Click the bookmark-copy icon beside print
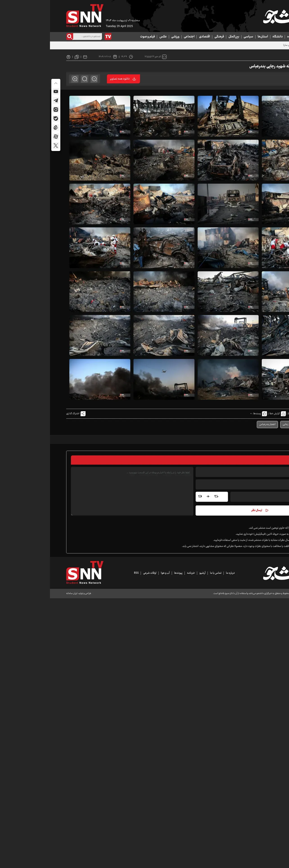Viewport: 289px width, 868px height. click(x=77, y=57)
